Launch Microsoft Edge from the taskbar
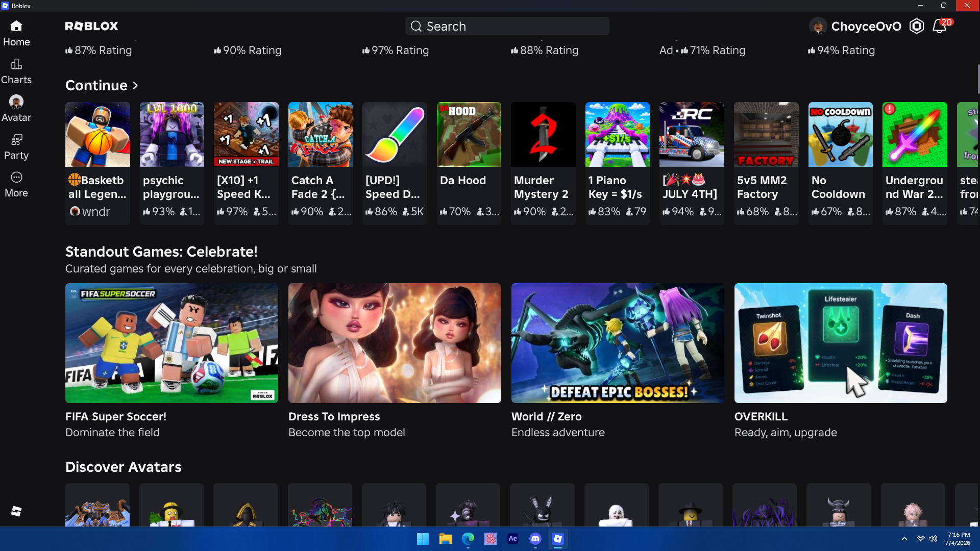 468,539
